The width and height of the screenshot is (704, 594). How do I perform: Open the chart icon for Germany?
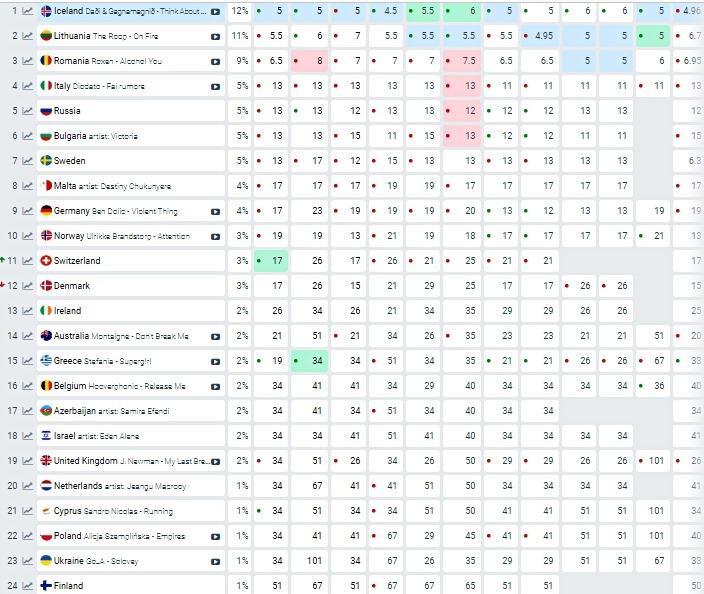coord(28,211)
